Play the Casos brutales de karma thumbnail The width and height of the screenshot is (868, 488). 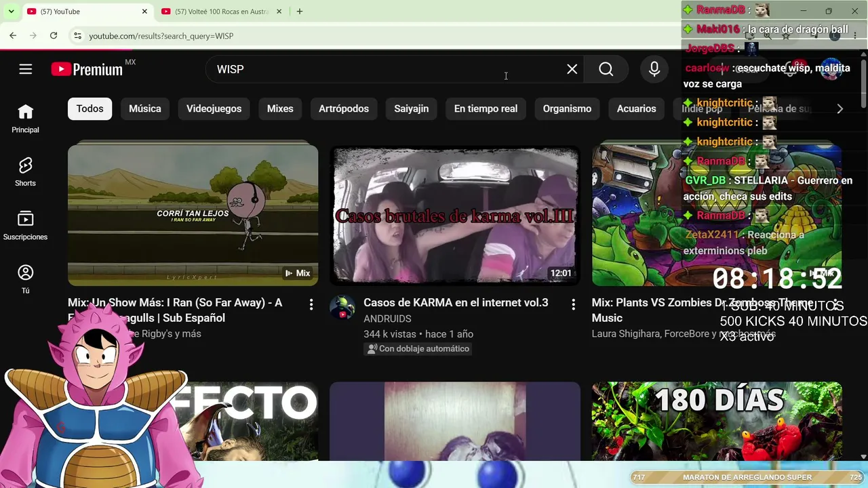click(x=455, y=213)
